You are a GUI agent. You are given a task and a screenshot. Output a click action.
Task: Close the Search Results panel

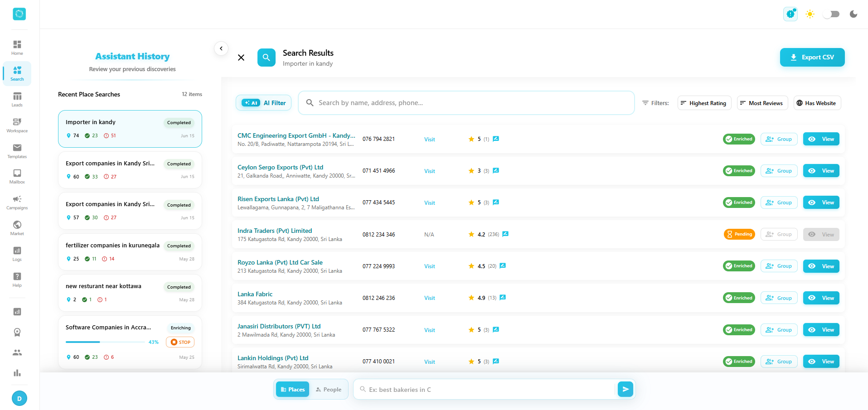(241, 58)
